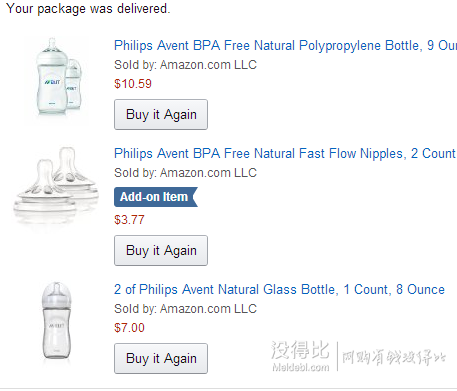Screen dimensions: 457x391
Task: Open the Polypropylene Bottle product image
Action: 58,76
